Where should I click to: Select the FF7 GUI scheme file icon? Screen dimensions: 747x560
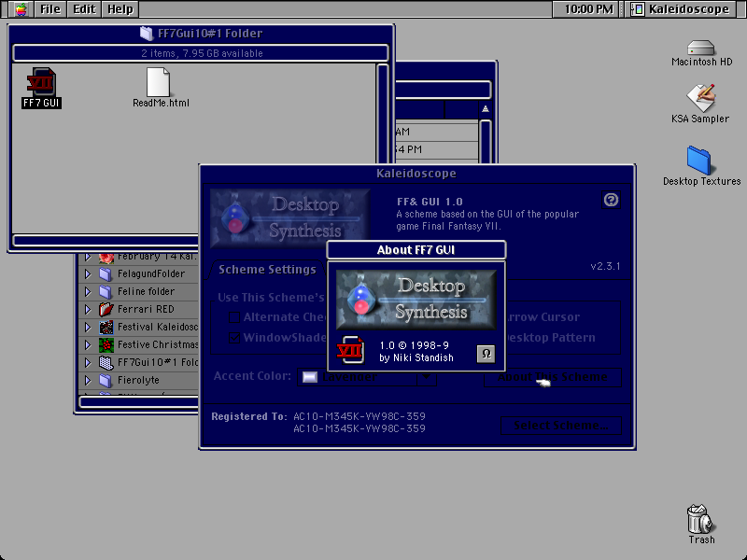[x=41, y=82]
